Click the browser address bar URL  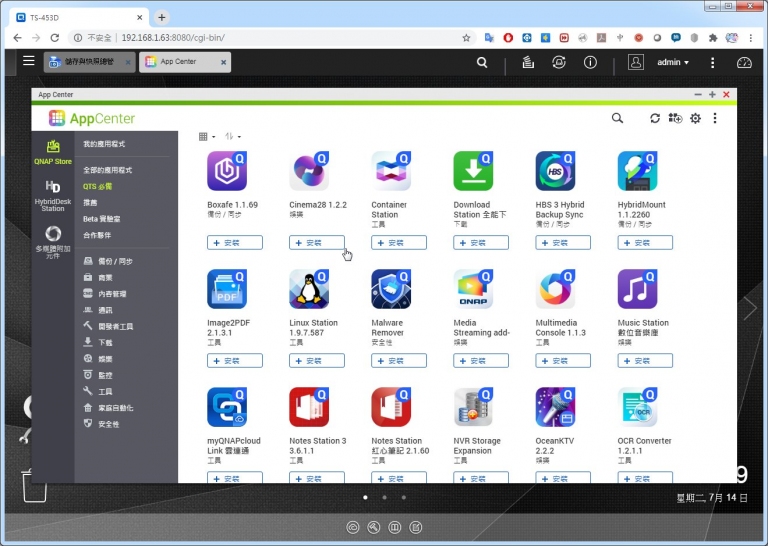(x=173, y=38)
